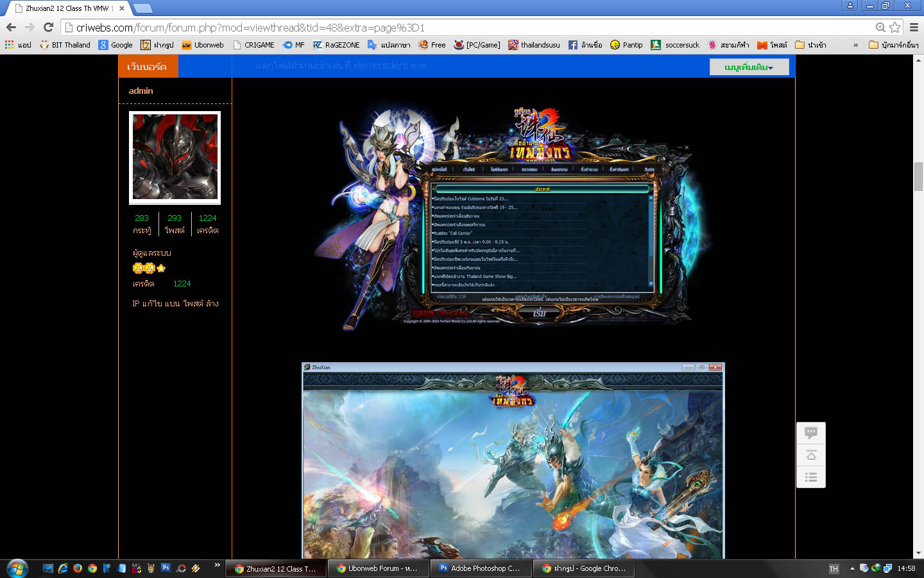Screen dimensions: 924x578
Task: Click the network icon in the system tray
Action: [887, 568]
